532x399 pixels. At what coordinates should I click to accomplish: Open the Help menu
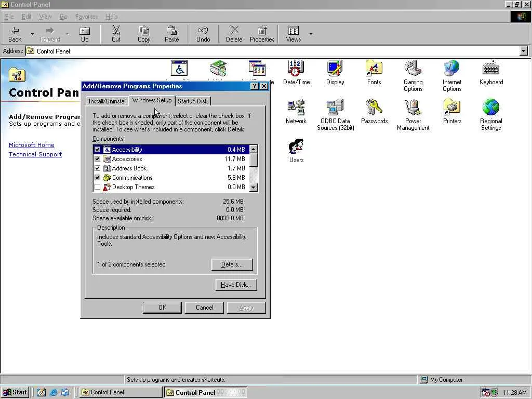(111, 17)
